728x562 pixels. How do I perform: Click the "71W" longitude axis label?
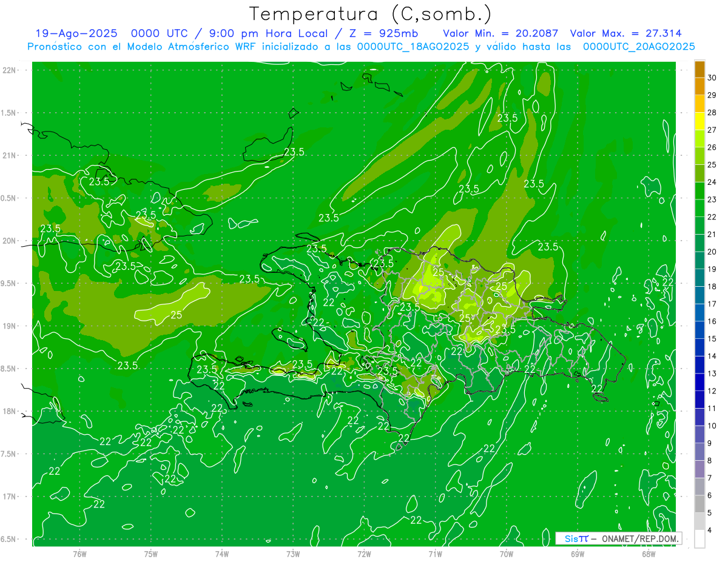pos(435,554)
